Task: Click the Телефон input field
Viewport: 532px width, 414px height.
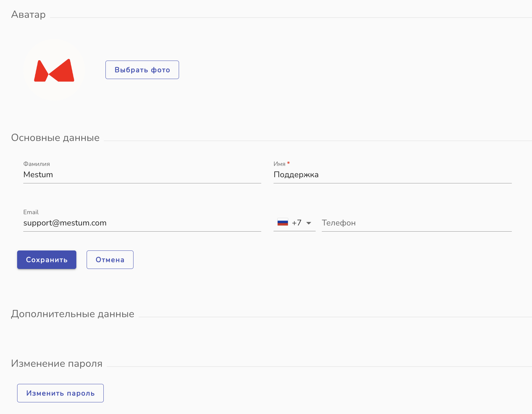Action: click(x=416, y=223)
